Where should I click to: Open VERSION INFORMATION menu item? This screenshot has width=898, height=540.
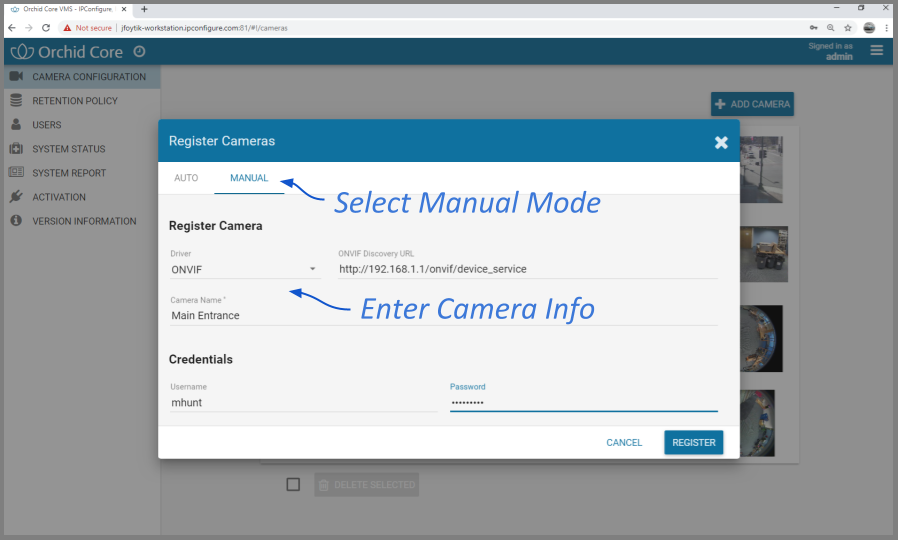[x=82, y=221]
